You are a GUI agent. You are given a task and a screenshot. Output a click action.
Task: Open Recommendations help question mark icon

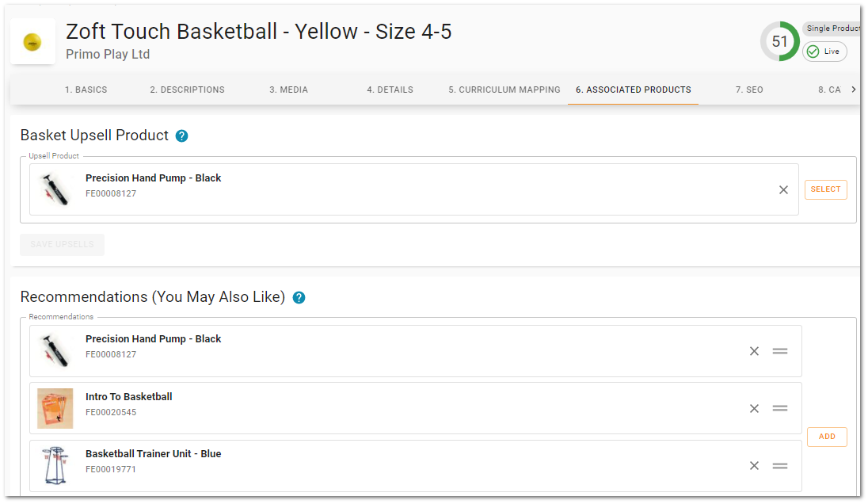(299, 297)
